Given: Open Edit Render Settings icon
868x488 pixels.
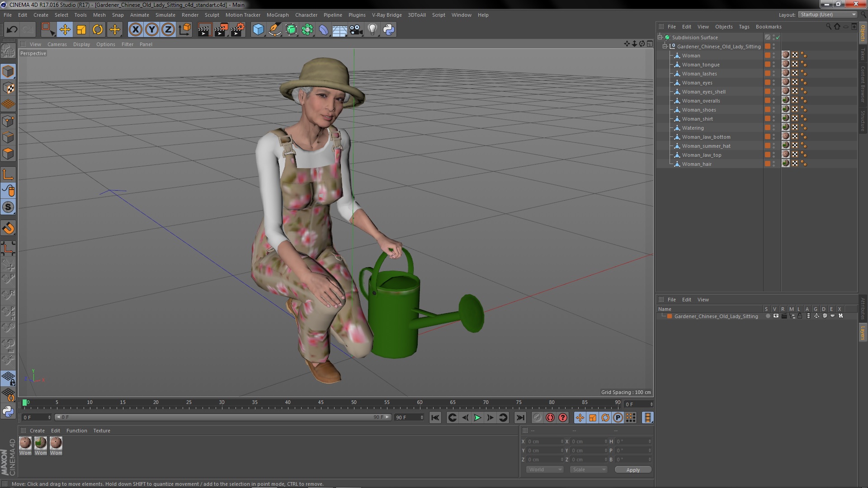Looking at the screenshot, I should (237, 30).
